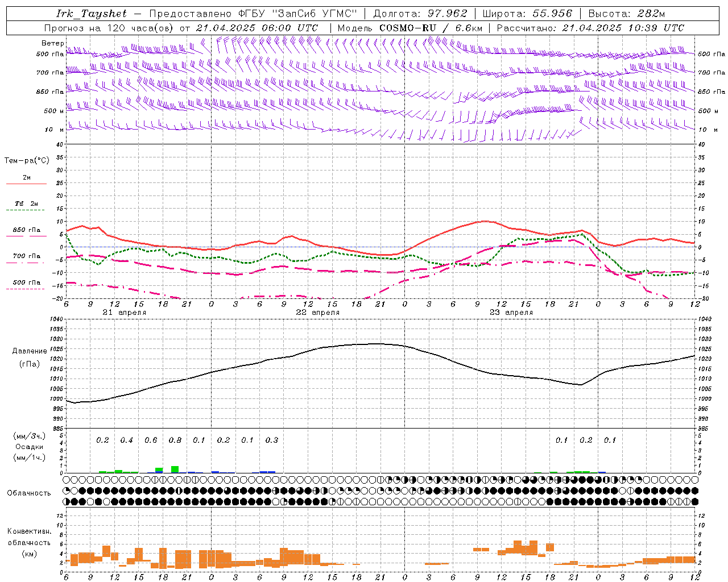Click the 23 апреля date label
Screen dimensions: 728x582
(x=511, y=313)
